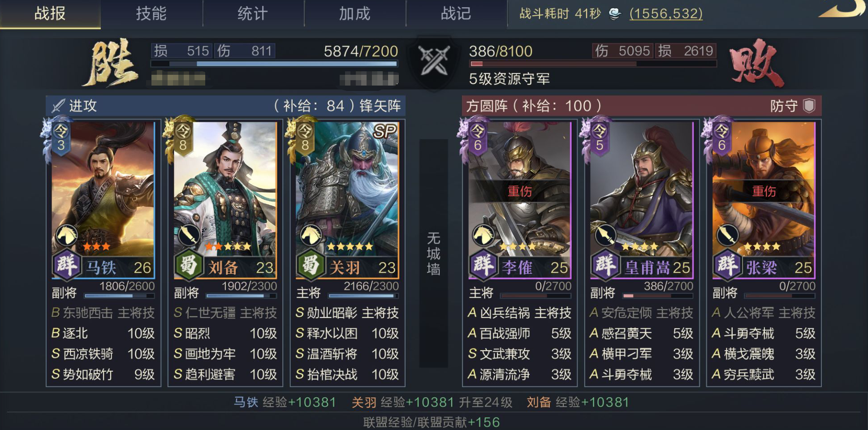Click the sword icon next to 进攻
Viewport: 868px width, 430px height.
click(x=58, y=106)
